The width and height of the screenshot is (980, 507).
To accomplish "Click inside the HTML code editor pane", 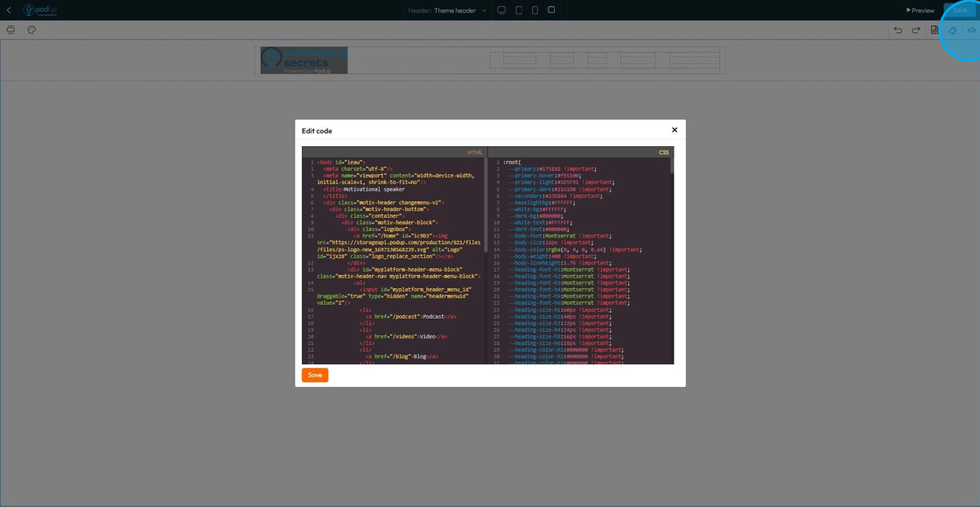I will (394, 263).
